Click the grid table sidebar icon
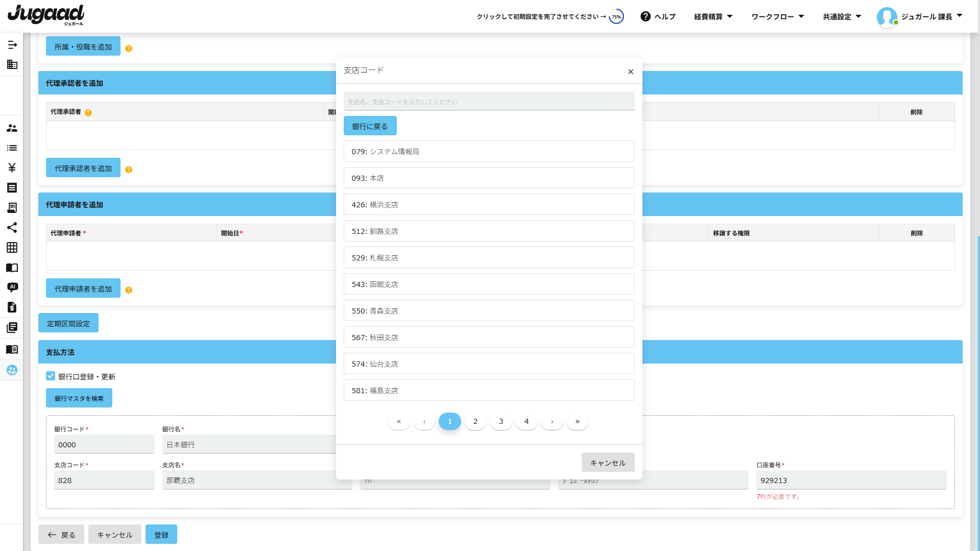 [12, 248]
